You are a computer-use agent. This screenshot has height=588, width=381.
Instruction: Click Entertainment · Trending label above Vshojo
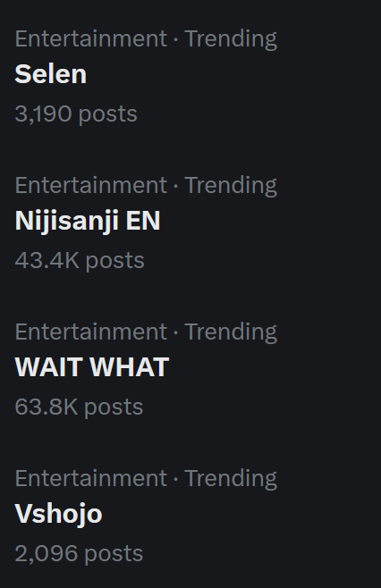pyautogui.click(x=146, y=479)
